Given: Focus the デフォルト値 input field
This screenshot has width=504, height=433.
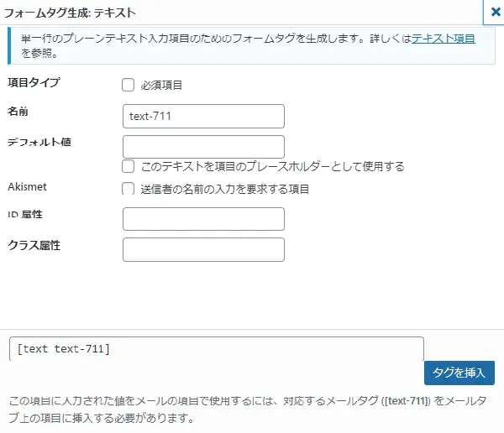Looking at the screenshot, I should coord(203,147).
